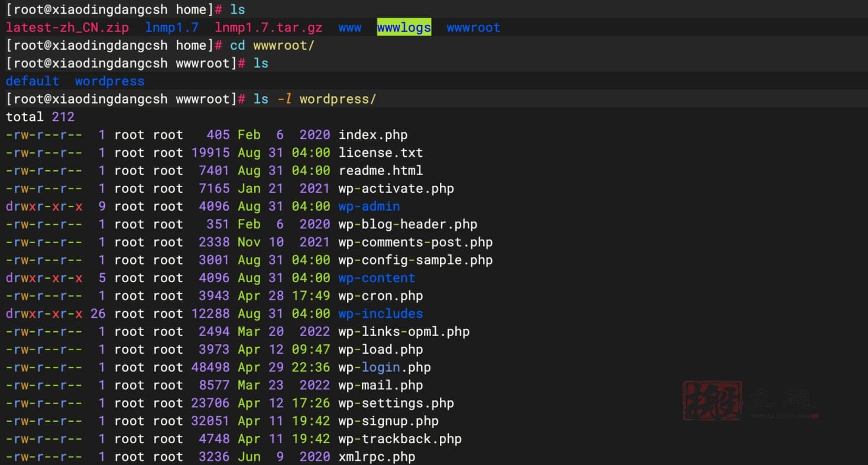Click the -rw-r--r-- permissions of index.php

pyautogui.click(x=44, y=135)
